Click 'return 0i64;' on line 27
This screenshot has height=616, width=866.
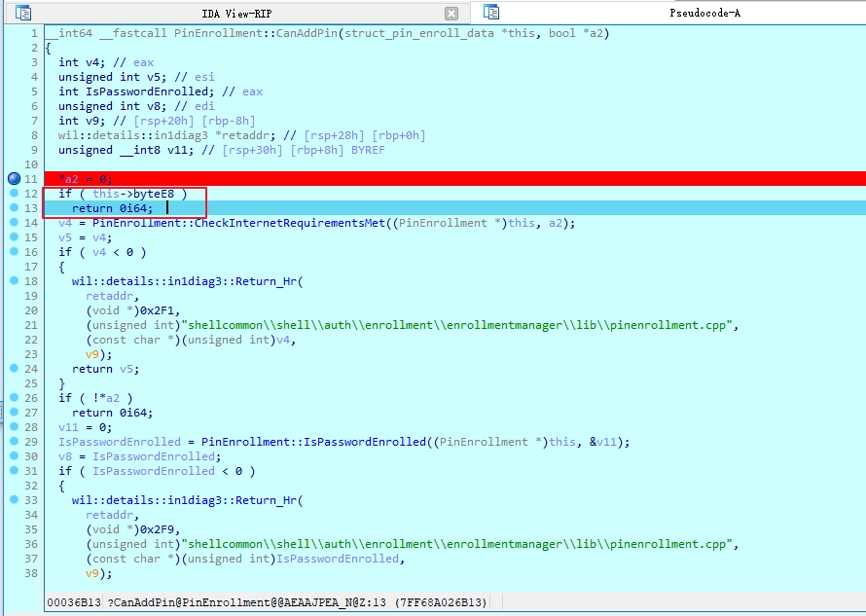[x=113, y=413]
